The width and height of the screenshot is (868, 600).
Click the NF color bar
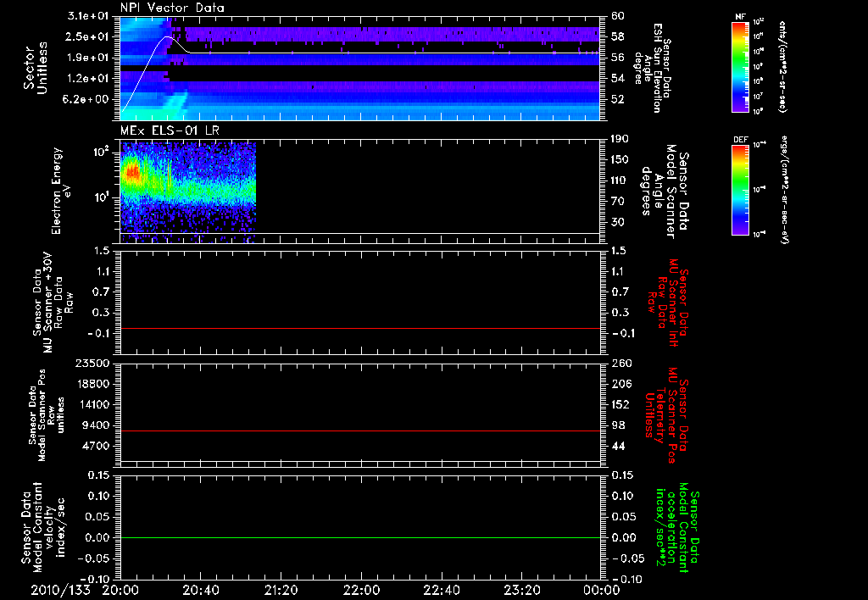(740, 67)
